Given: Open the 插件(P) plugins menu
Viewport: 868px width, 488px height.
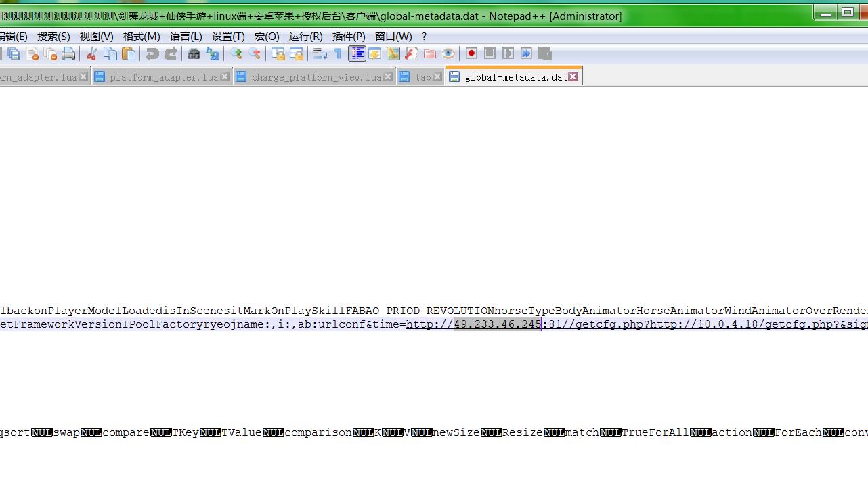Looking at the screenshot, I should click(348, 37).
